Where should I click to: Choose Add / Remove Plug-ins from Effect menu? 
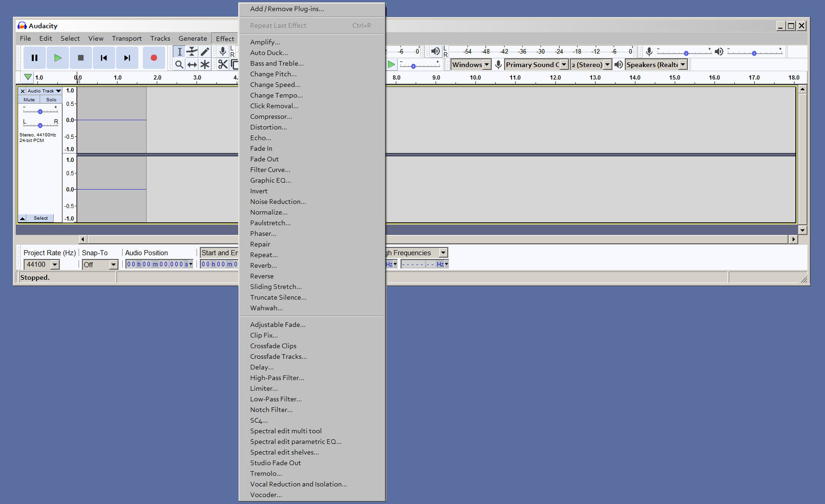(x=312, y=9)
